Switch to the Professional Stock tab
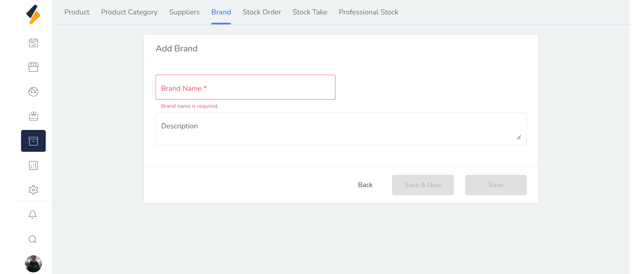The height and width of the screenshot is (274, 644). click(x=368, y=12)
